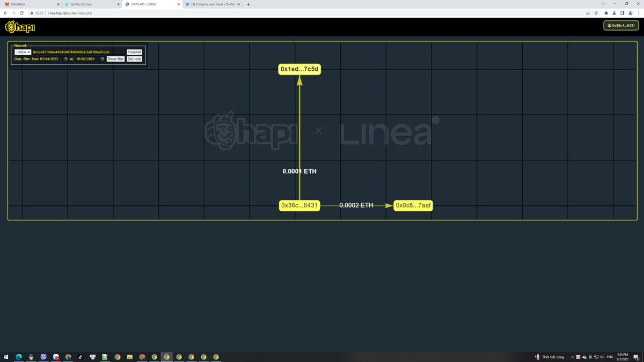Click the Reset filter button
The height and width of the screenshot is (362, 644).
tap(115, 59)
